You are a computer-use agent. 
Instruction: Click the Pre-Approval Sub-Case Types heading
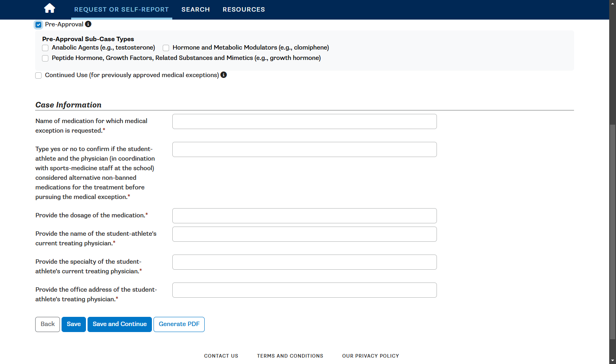point(88,39)
